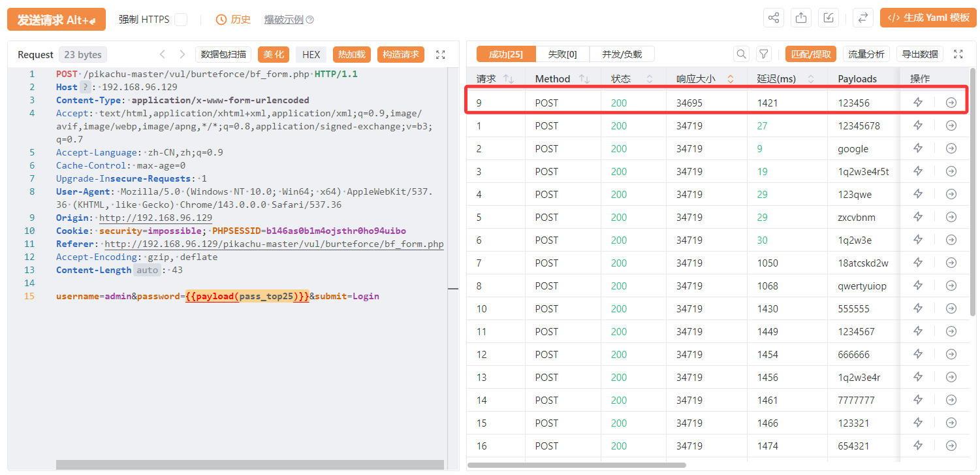Open the Origin http://192.168.96.129 link
The height and width of the screenshot is (475, 980).
click(x=155, y=218)
